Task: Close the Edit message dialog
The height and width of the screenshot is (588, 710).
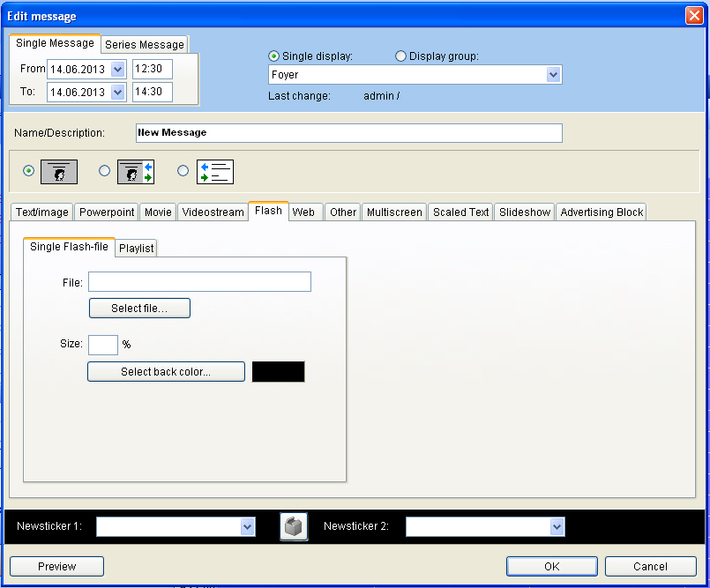Action: click(x=693, y=16)
